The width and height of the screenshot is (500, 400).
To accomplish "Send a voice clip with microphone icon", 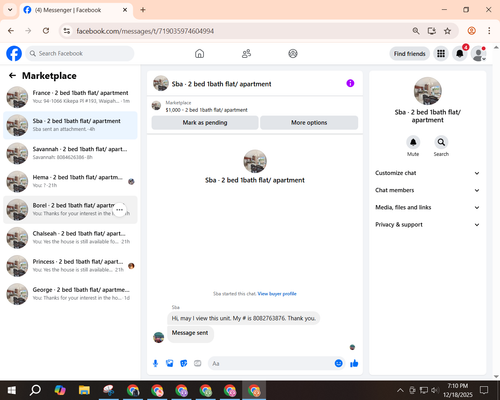I will pyautogui.click(x=155, y=363).
